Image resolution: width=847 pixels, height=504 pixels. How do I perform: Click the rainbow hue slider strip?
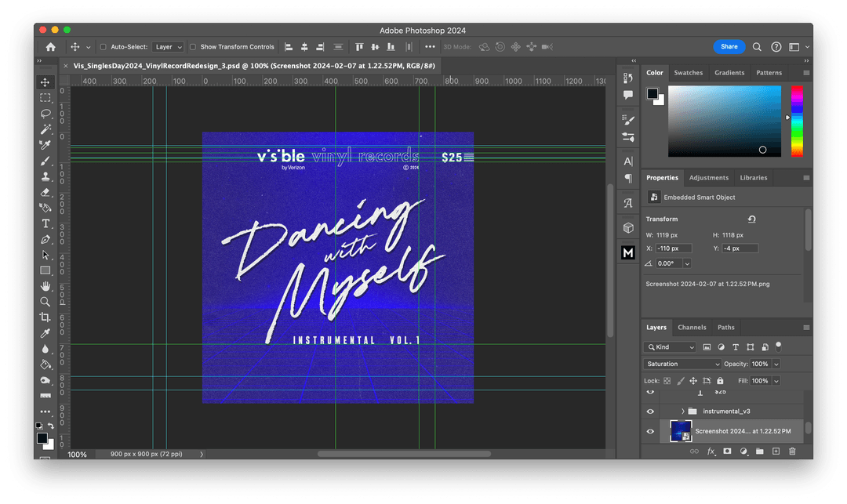point(797,121)
